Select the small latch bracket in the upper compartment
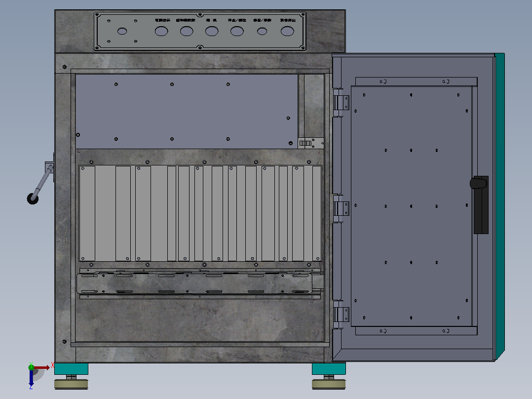The height and width of the screenshot is (399, 532). (311, 143)
